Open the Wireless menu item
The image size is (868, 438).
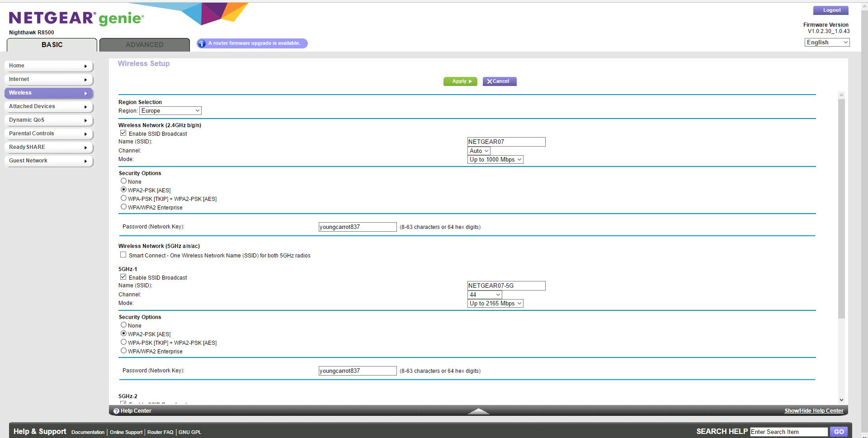point(49,93)
